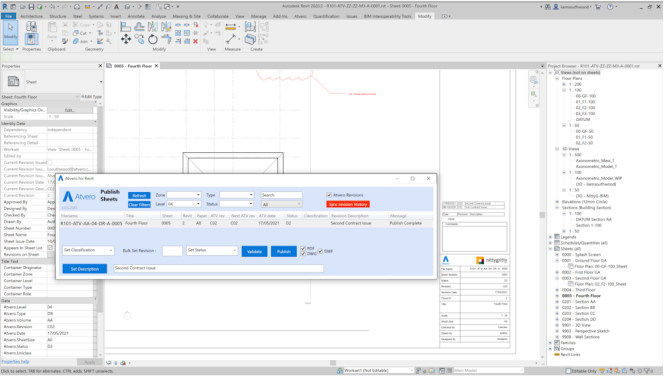This screenshot has height=376, width=664.
Task: Click the Create Assembly icon
Action: coord(250,27)
